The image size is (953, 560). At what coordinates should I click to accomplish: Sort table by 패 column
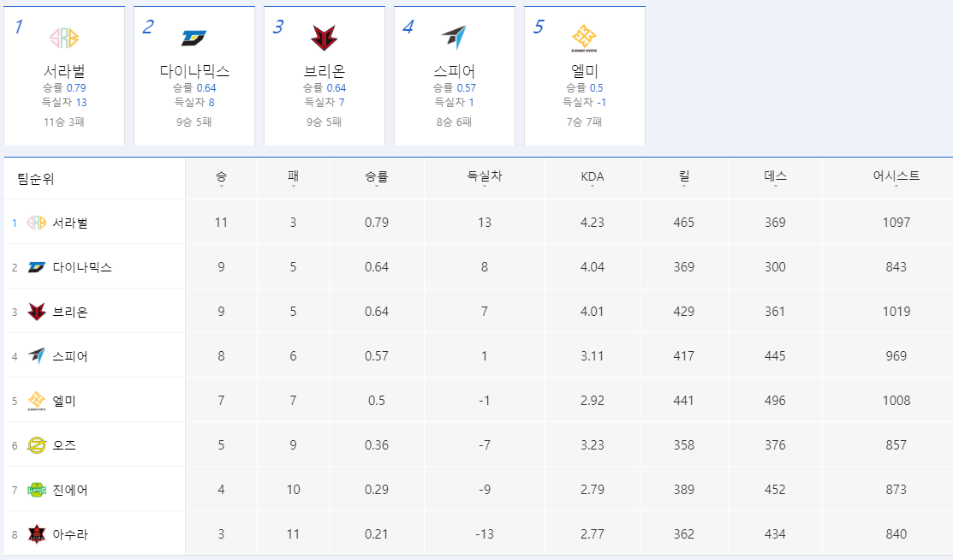coord(293,177)
